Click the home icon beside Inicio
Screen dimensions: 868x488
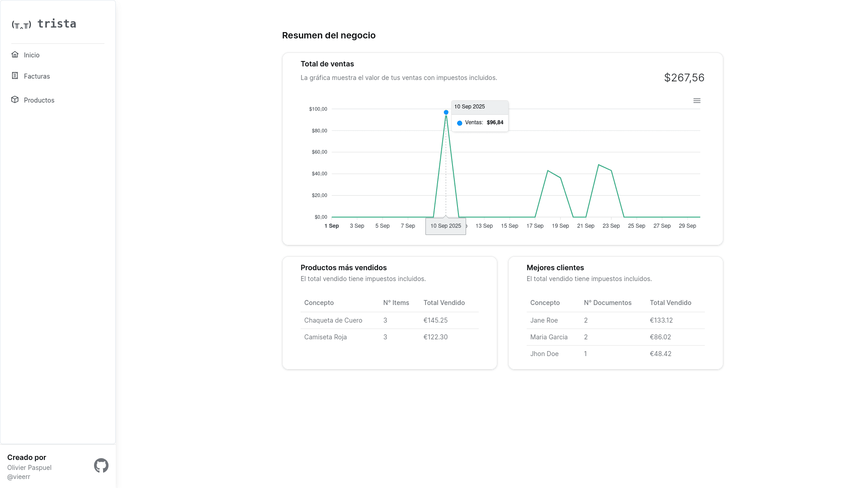[x=15, y=55]
